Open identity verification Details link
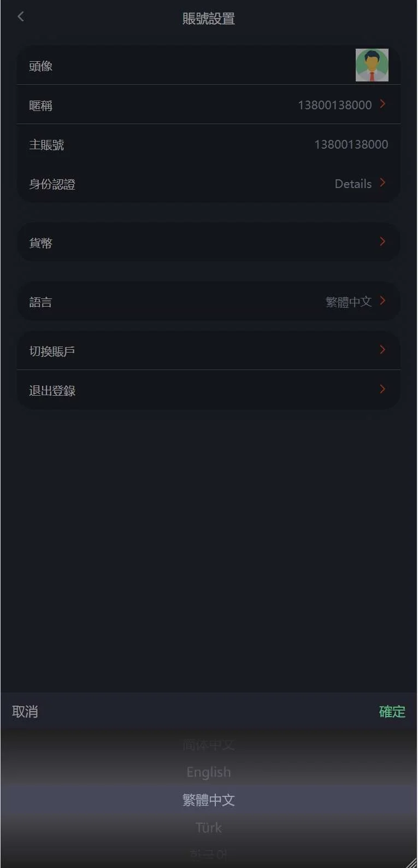This screenshot has width=418, height=868. pyautogui.click(x=353, y=184)
